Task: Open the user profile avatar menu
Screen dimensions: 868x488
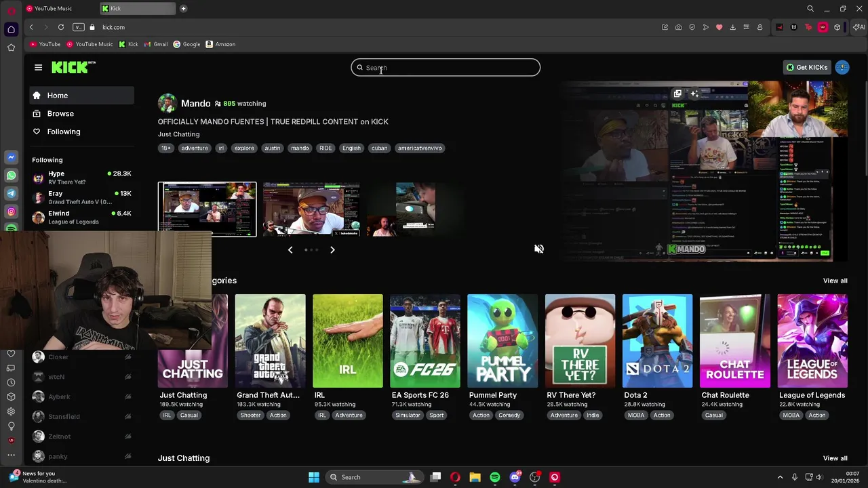Action: tap(842, 67)
